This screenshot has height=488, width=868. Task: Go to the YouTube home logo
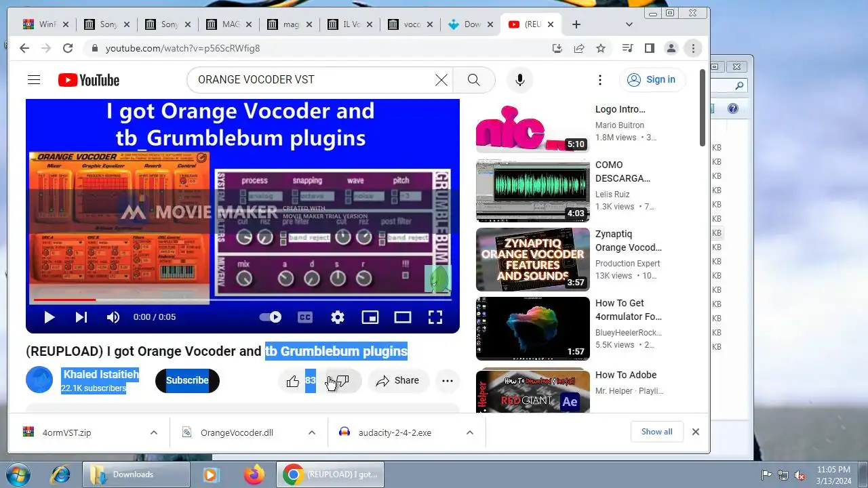pos(89,80)
